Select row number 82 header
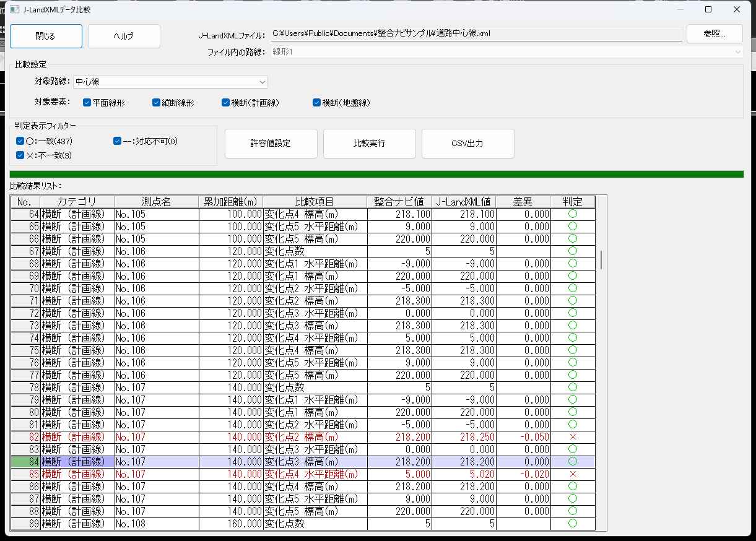756x541 pixels. click(25, 437)
